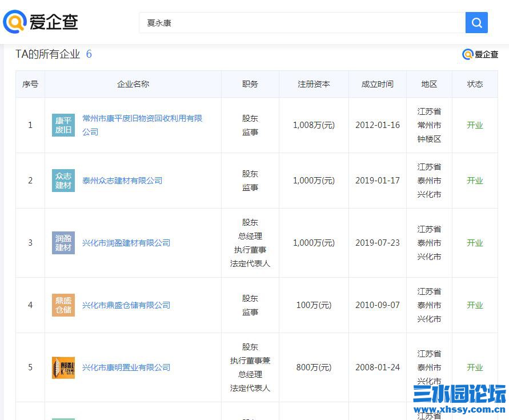Click the 成立时间 column header
The height and width of the screenshot is (420, 509).
[377, 84]
